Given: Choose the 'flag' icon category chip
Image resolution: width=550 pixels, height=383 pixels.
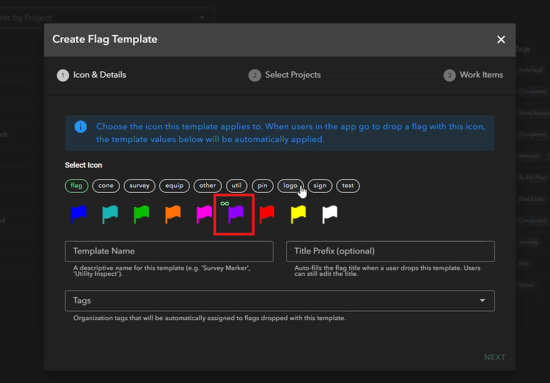Looking at the screenshot, I should tap(76, 186).
